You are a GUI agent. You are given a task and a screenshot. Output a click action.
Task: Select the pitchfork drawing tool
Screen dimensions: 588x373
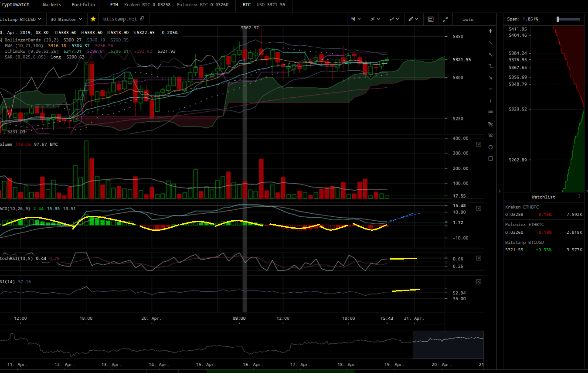490,135
